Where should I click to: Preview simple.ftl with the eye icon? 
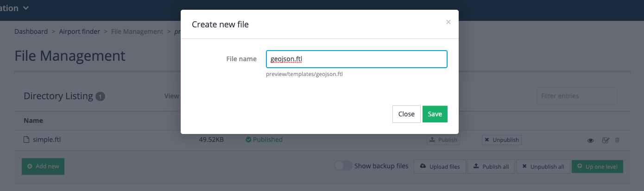tap(591, 140)
